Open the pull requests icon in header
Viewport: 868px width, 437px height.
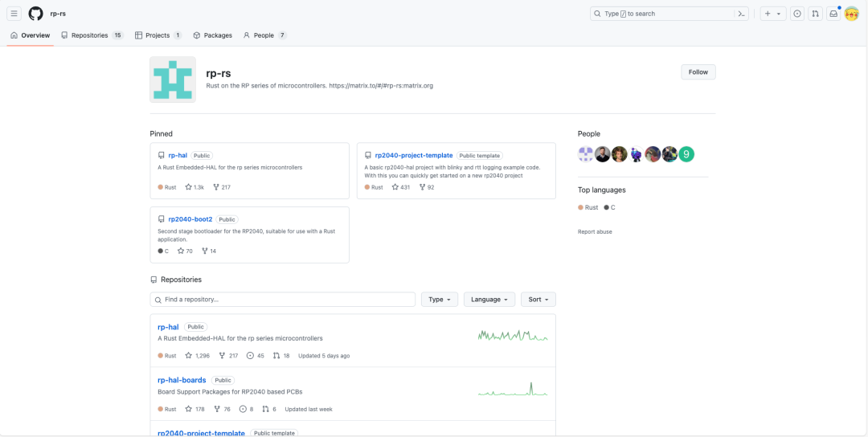point(815,14)
